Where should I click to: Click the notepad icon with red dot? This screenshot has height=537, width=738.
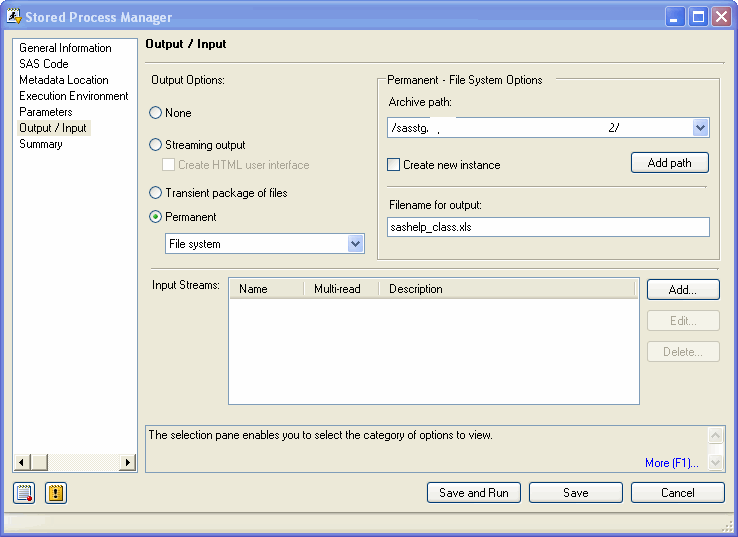(x=24, y=493)
